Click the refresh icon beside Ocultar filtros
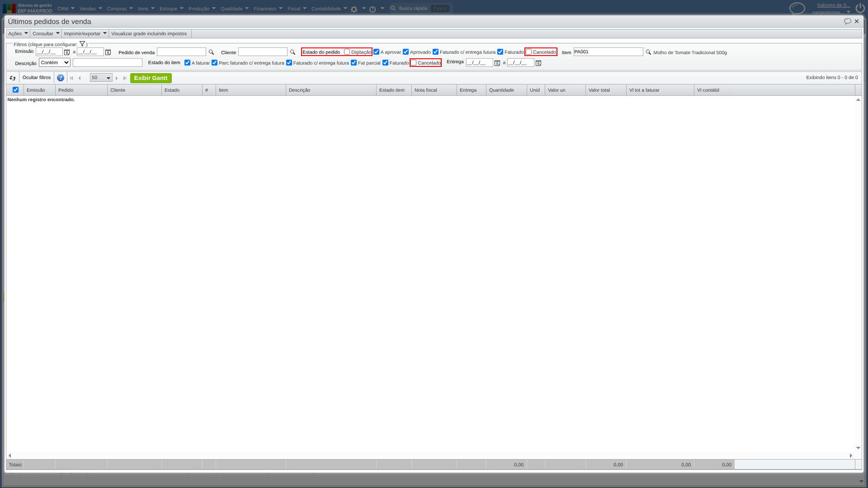 click(13, 78)
